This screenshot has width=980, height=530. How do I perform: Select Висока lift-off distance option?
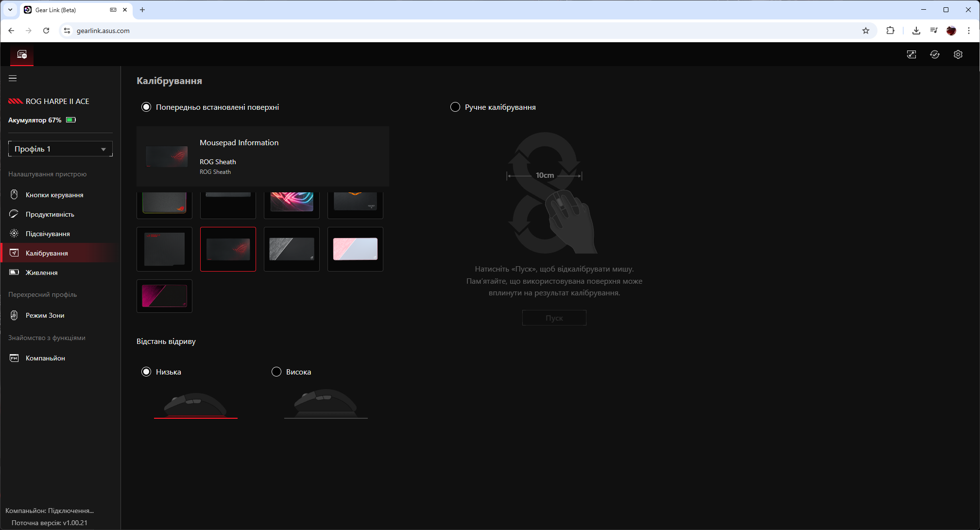(x=276, y=372)
